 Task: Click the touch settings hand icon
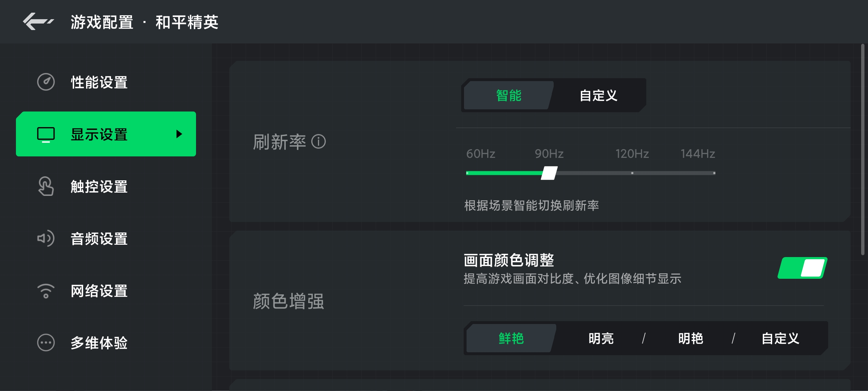click(46, 186)
